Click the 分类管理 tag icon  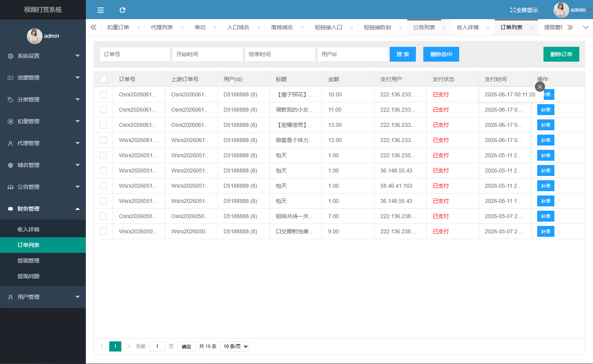11,99
